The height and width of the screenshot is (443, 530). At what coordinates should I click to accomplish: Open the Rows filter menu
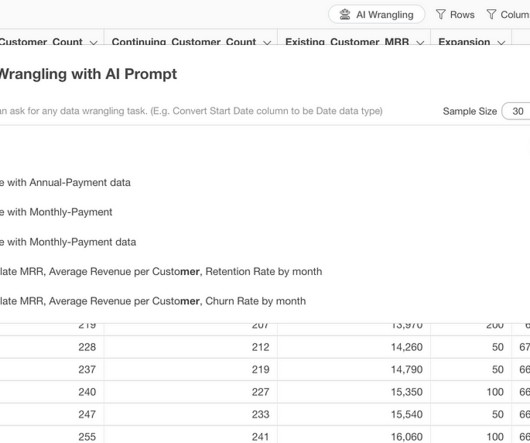point(455,15)
